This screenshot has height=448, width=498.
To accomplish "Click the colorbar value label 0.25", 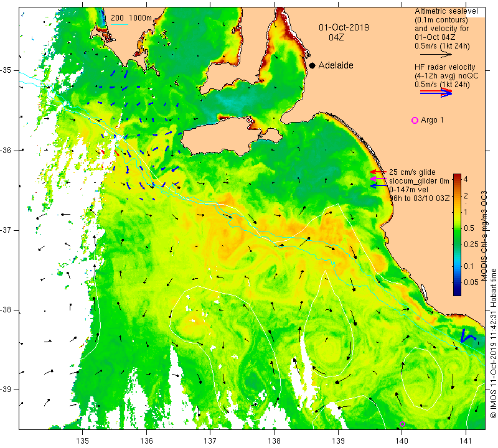I will [471, 244].
